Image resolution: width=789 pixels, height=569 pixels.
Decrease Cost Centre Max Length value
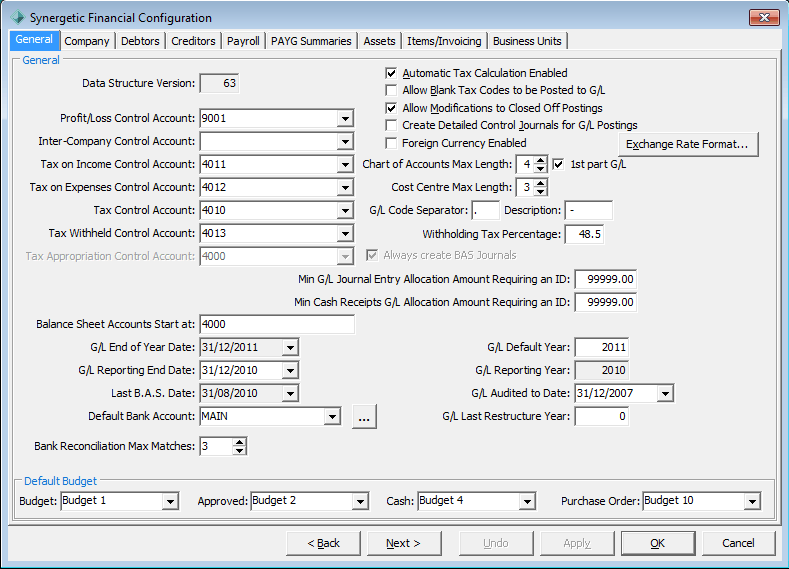click(x=540, y=192)
